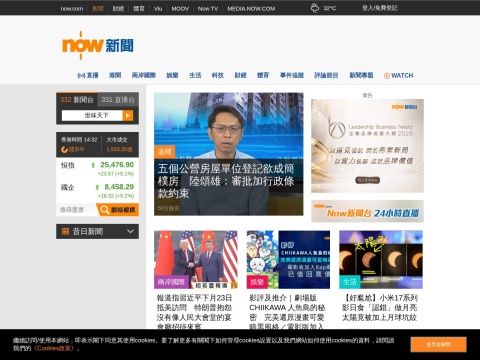The image size is (480, 360).
Task: Open the 娛樂 section in main navigation
Action: pos(172,75)
